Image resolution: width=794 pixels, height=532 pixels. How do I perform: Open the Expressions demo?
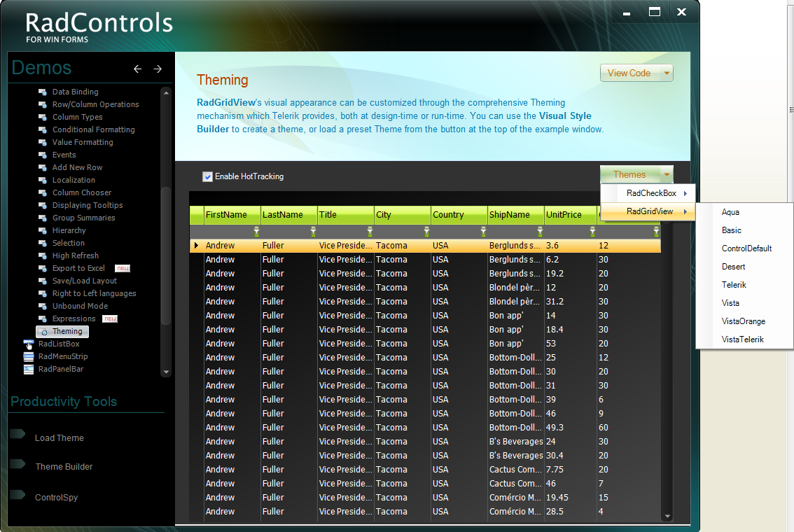tap(74, 319)
